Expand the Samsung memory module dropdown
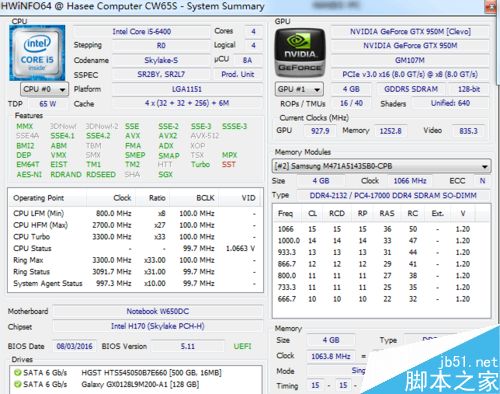The width and height of the screenshot is (500, 394). (x=381, y=166)
